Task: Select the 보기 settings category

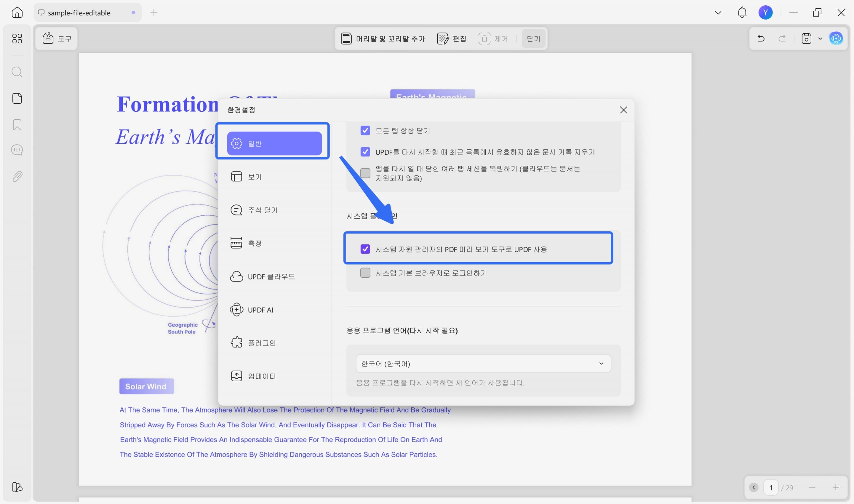Action: click(274, 176)
